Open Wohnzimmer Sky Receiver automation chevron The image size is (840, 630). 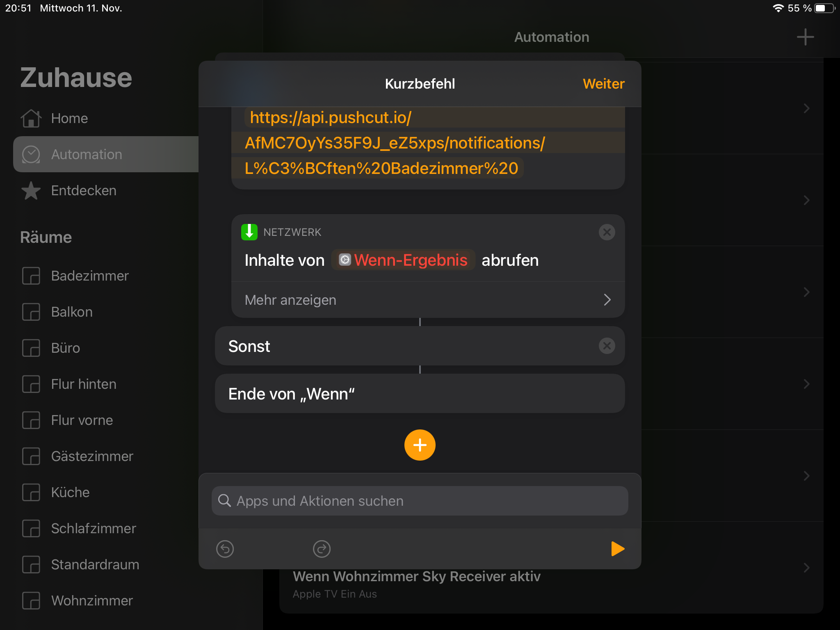point(806,568)
